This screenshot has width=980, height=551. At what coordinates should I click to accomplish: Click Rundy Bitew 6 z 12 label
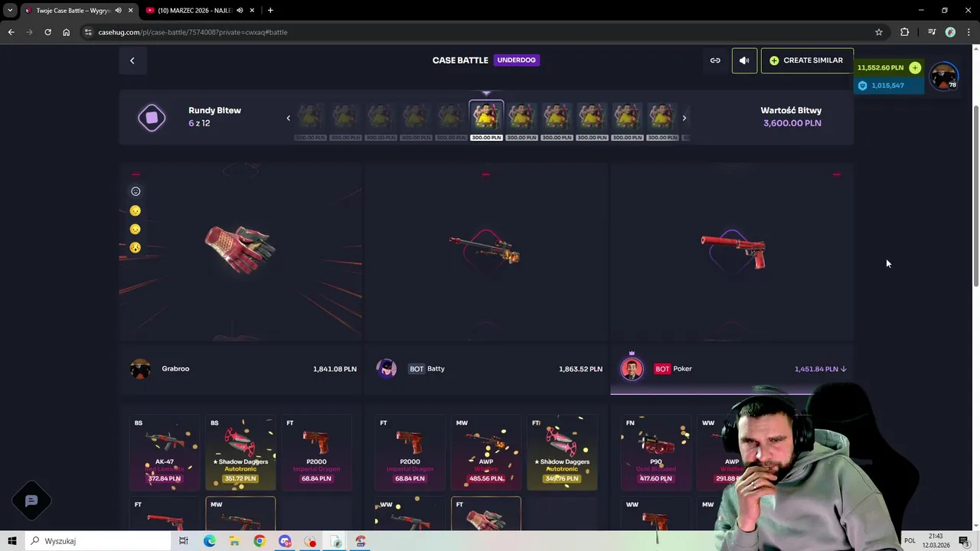214,116
